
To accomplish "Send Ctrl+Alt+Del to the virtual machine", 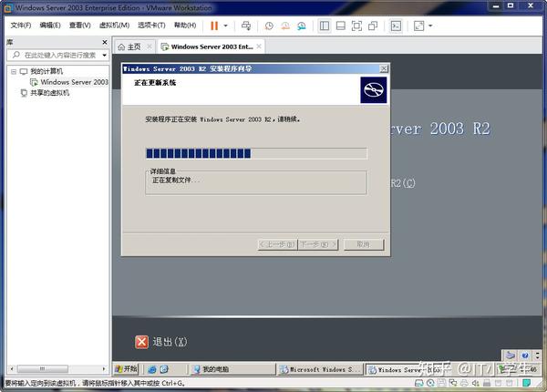I will coord(246,26).
